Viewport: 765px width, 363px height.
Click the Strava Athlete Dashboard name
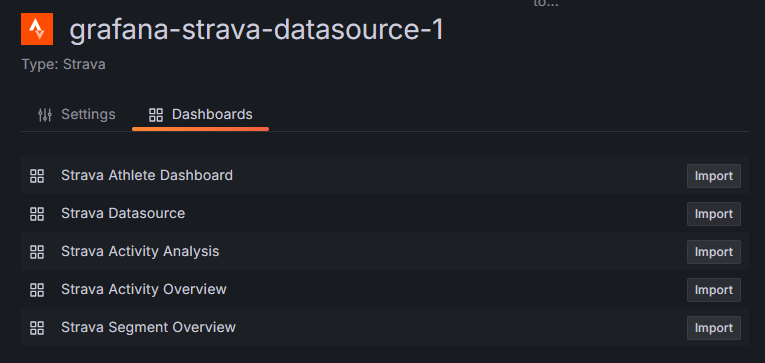(x=147, y=175)
